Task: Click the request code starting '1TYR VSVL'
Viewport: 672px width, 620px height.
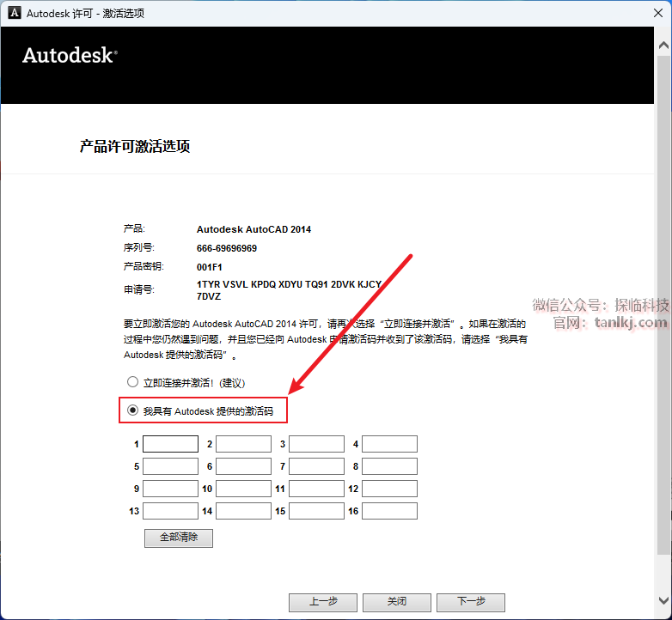Action: 289,290
